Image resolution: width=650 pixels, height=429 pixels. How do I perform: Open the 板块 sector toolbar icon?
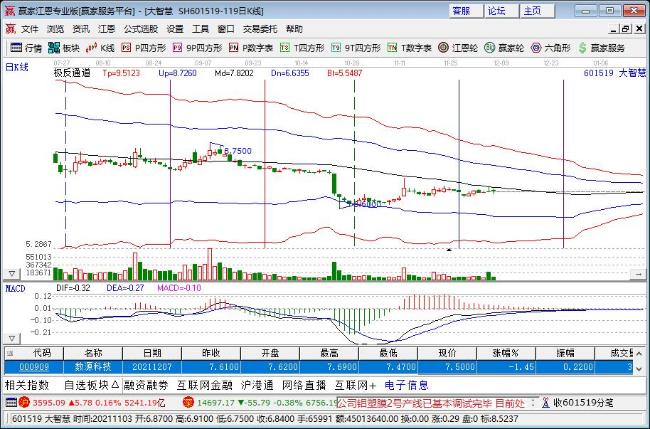tap(64, 48)
